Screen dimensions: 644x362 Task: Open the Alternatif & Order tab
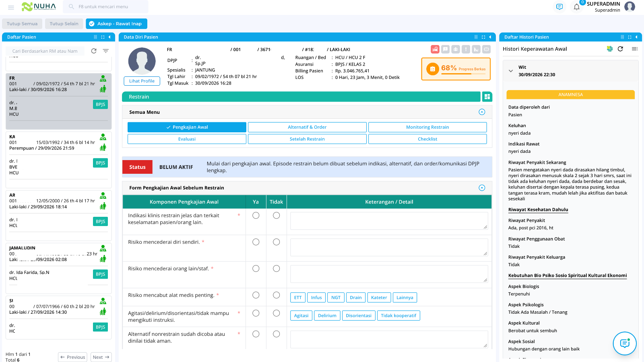pyautogui.click(x=307, y=127)
